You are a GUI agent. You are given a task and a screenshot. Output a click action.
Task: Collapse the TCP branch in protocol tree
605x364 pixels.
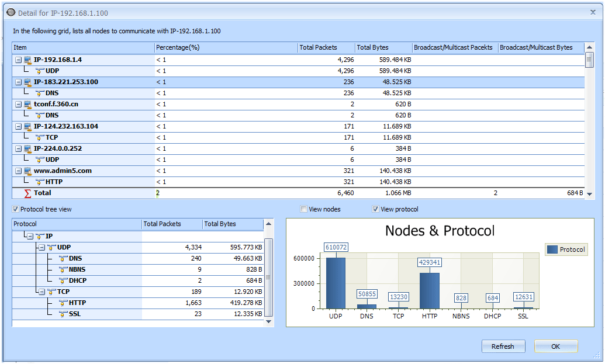tap(42, 292)
